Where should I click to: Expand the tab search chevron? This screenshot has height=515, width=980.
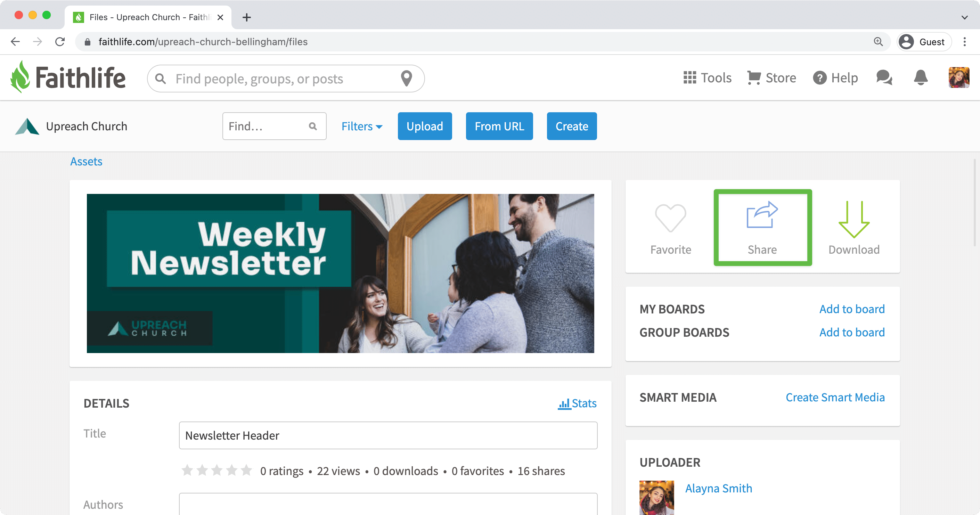click(964, 17)
